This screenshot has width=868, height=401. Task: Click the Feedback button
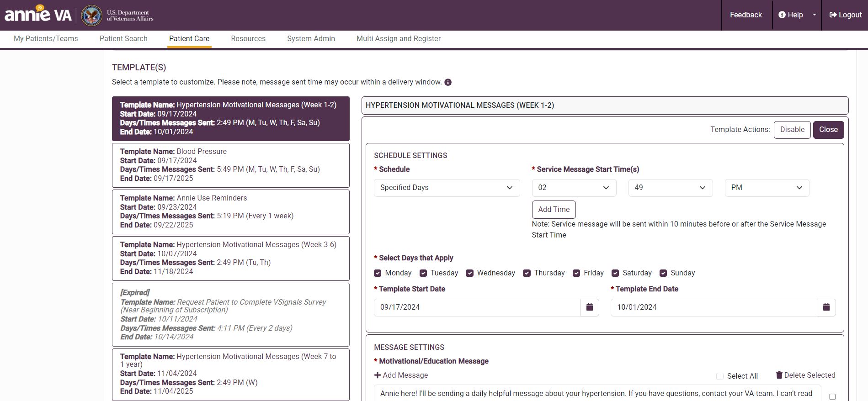pyautogui.click(x=746, y=15)
